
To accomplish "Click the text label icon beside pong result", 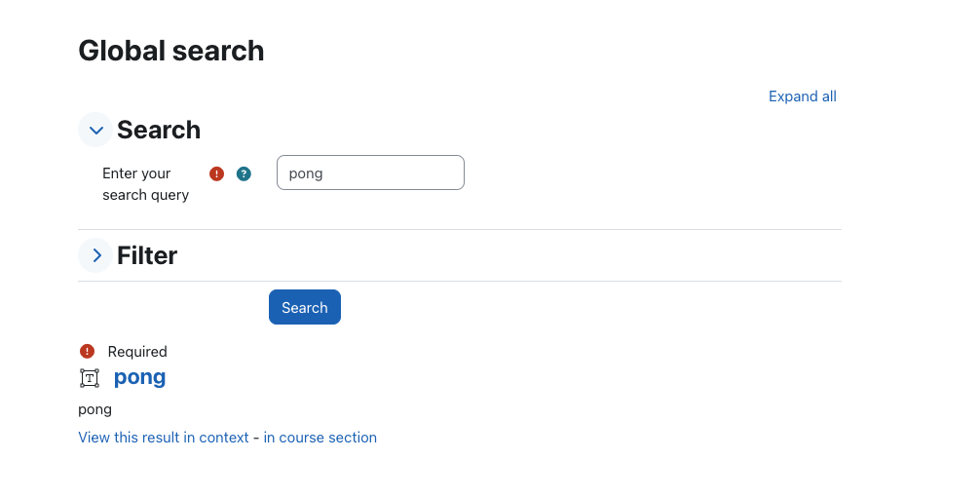I will (x=90, y=378).
